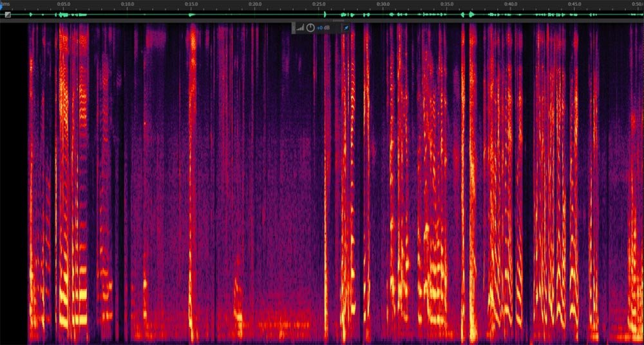Grab the HUD's left grip handle
This screenshot has height=345, width=644.
pyautogui.click(x=294, y=28)
